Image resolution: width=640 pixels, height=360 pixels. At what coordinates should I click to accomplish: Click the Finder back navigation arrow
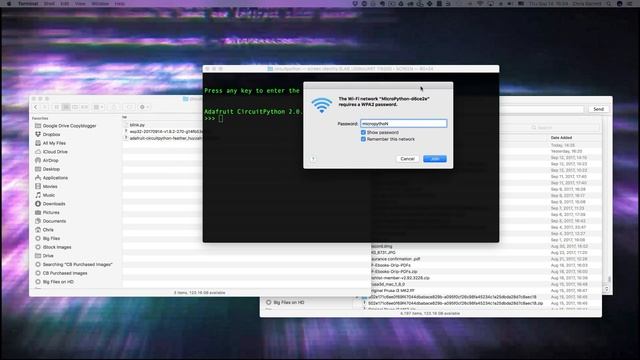36,107
